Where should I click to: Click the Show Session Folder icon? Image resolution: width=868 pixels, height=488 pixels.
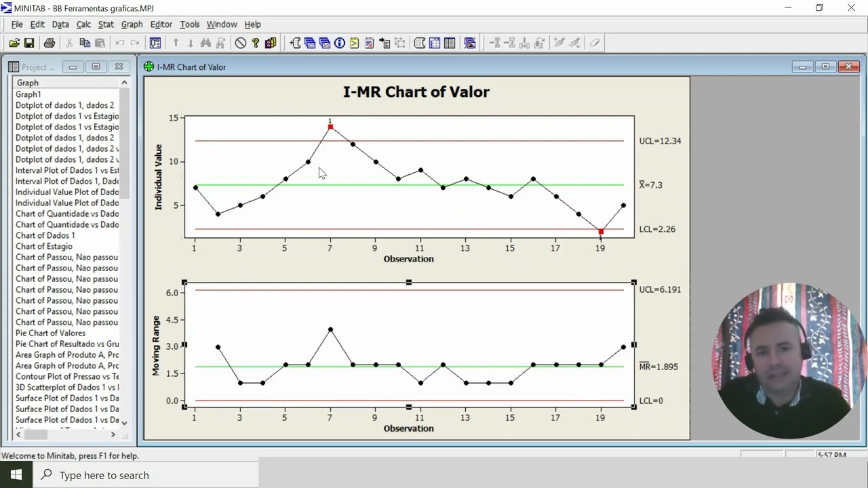295,43
